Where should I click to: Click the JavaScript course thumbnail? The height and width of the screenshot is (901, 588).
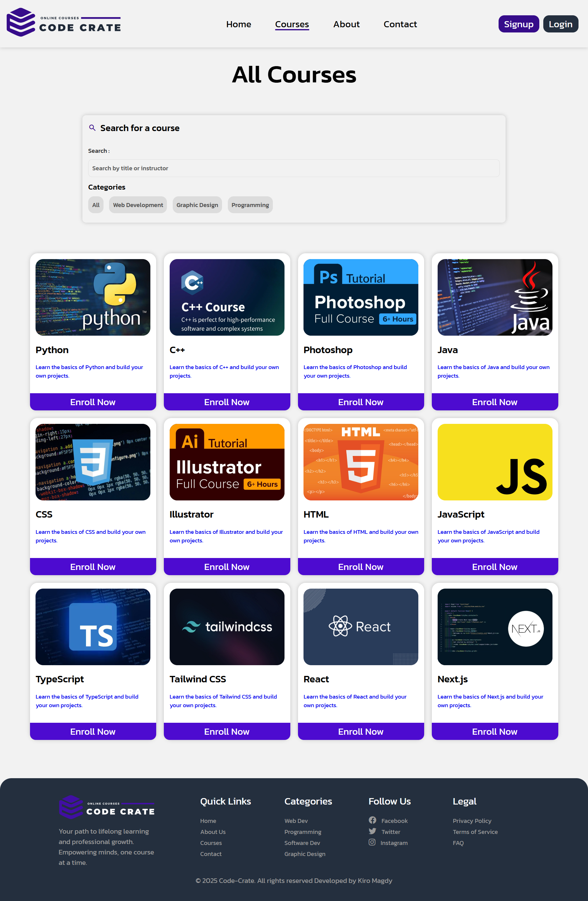coord(495,462)
